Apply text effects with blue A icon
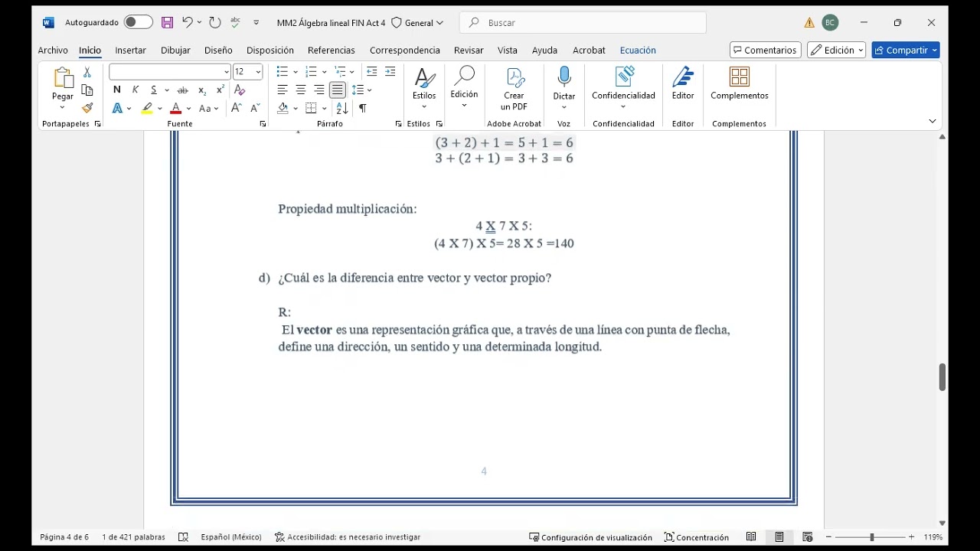The image size is (980, 551). tap(117, 109)
